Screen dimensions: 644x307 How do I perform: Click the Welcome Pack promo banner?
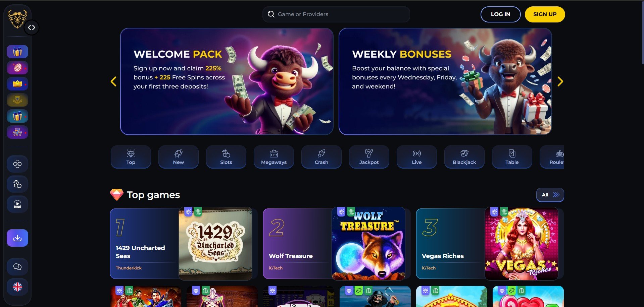point(227,81)
